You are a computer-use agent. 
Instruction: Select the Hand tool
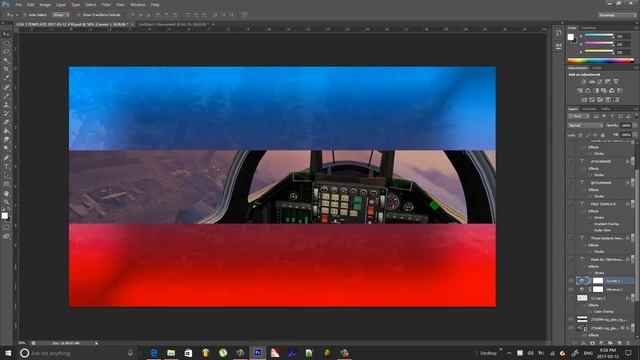(x=6, y=193)
